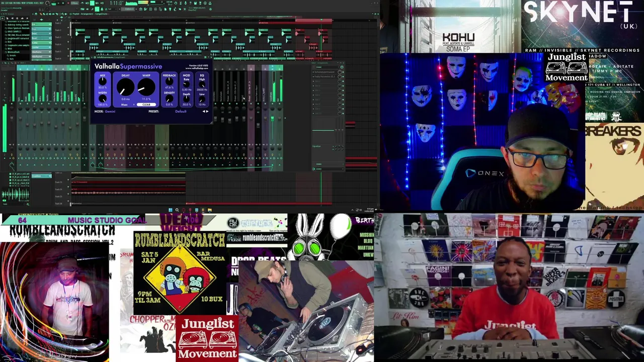
Task: Open the Msec delay unit dropdown
Action: [127, 105]
